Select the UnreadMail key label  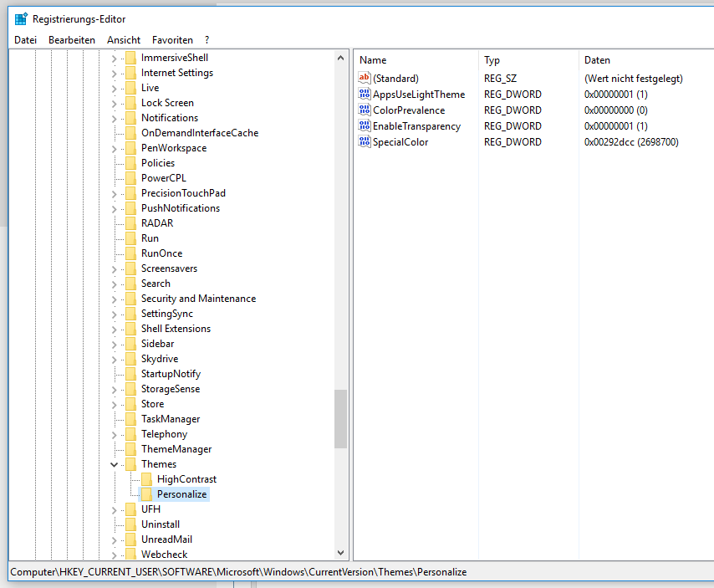pyautogui.click(x=166, y=539)
